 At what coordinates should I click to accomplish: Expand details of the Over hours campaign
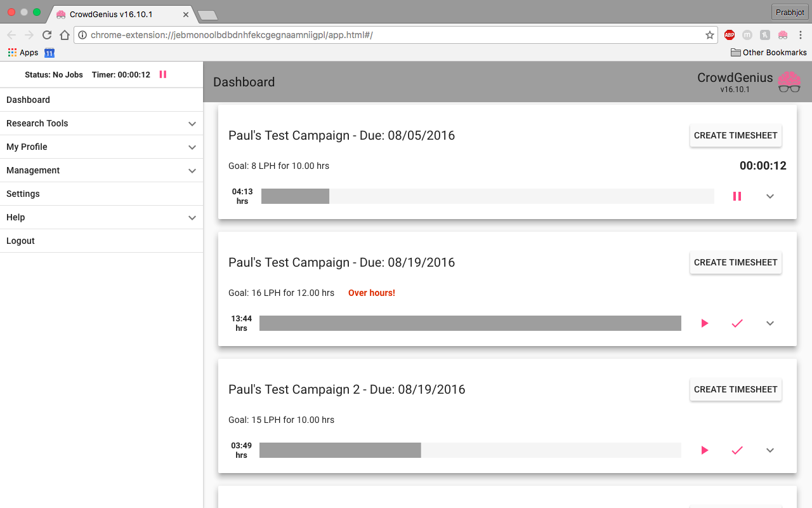tap(770, 323)
